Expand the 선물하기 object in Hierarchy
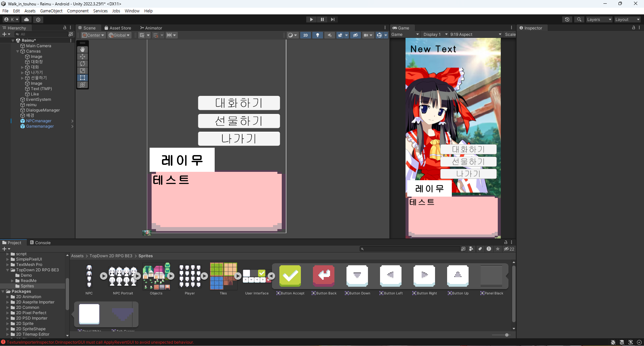This screenshot has width=644, height=346. click(22, 78)
